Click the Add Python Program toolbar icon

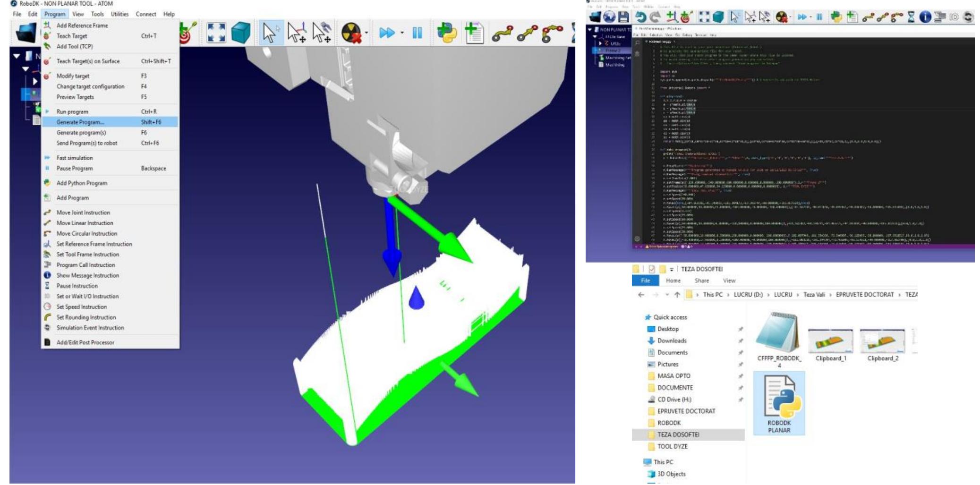tap(447, 33)
